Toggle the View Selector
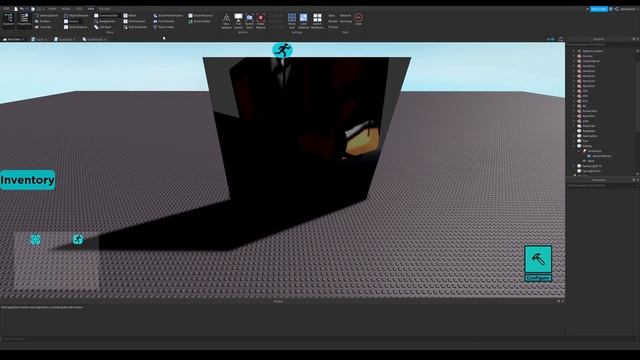This screenshot has width=640, height=360. click(x=226, y=21)
